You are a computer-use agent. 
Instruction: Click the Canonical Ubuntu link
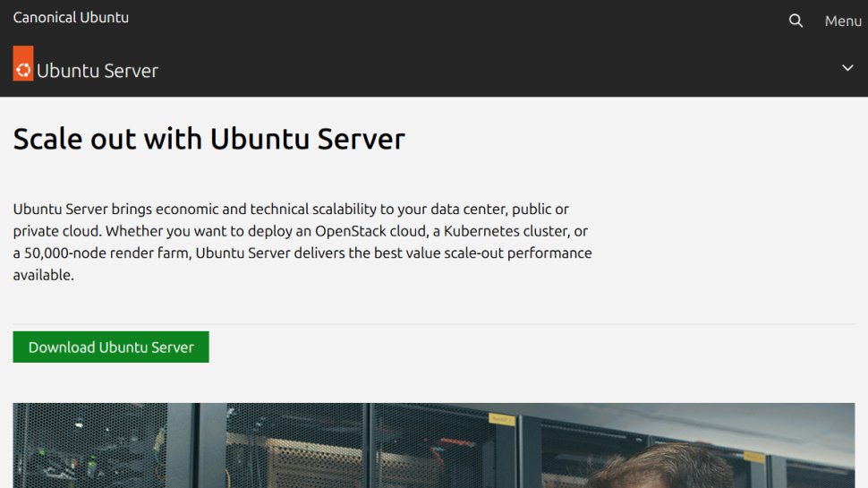[x=71, y=17]
